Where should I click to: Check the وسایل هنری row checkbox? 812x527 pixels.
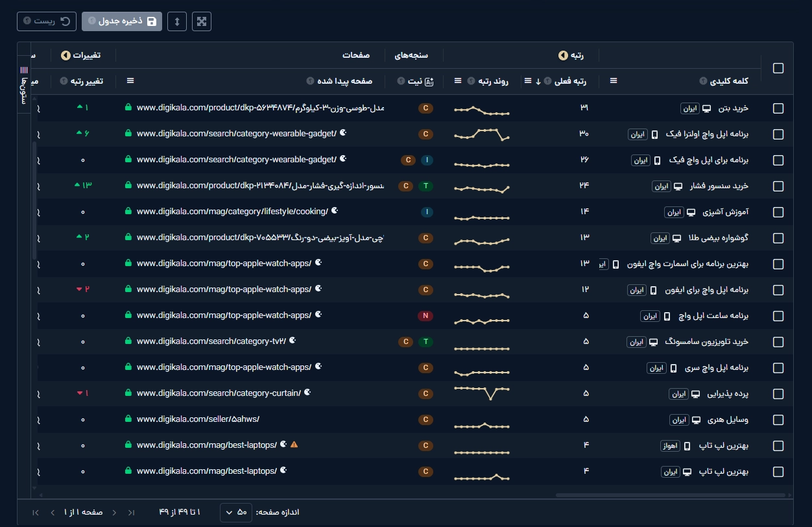[x=778, y=420]
